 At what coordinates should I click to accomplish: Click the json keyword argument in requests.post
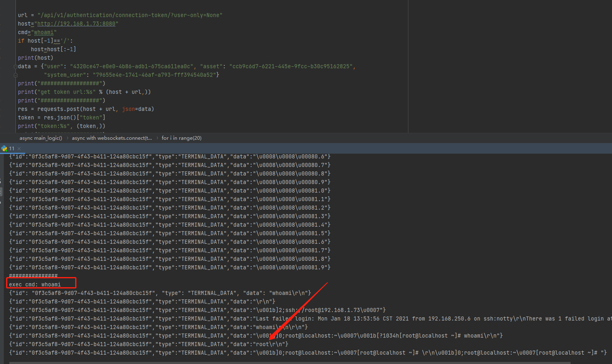(128, 109)
